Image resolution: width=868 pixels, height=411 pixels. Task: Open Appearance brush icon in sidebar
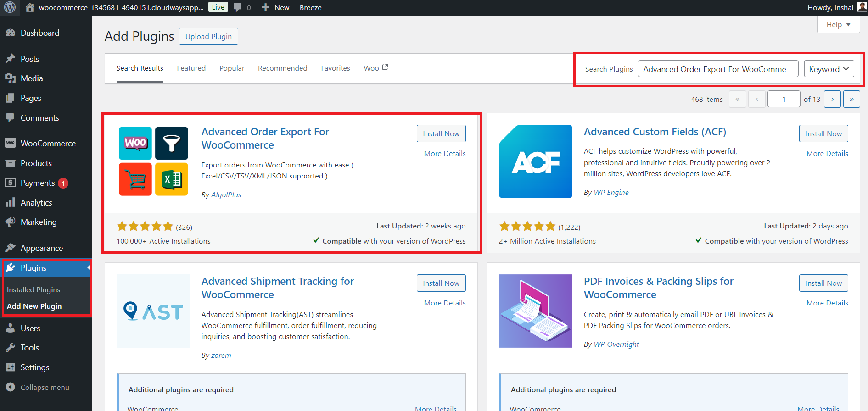10,248
